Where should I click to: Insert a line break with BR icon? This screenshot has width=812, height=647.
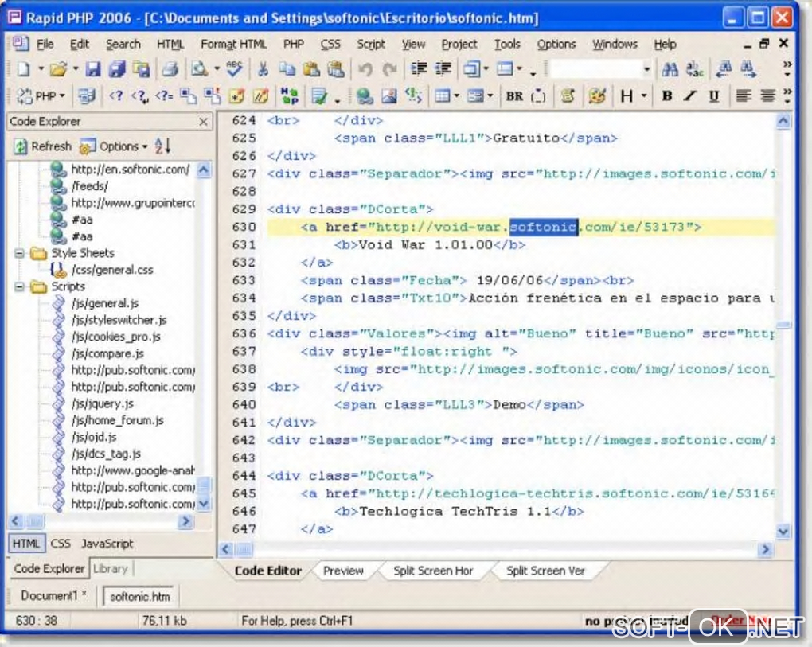tap(514, 96)
